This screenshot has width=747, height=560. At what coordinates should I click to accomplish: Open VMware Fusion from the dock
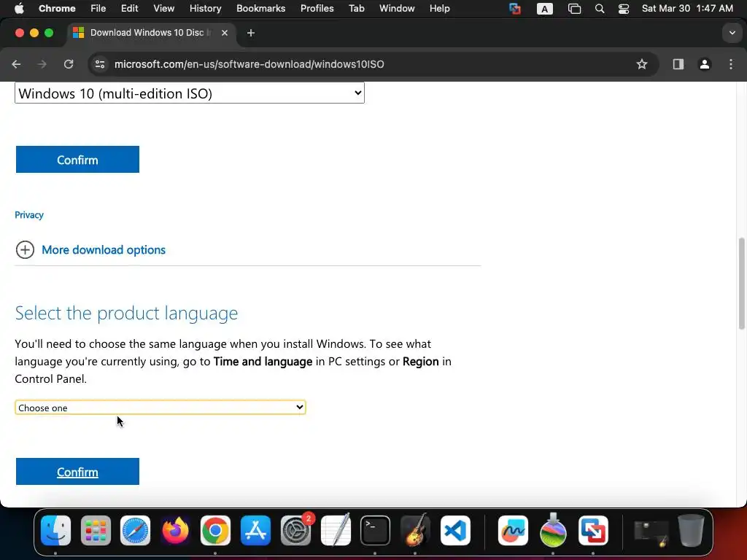pos(593,530)
